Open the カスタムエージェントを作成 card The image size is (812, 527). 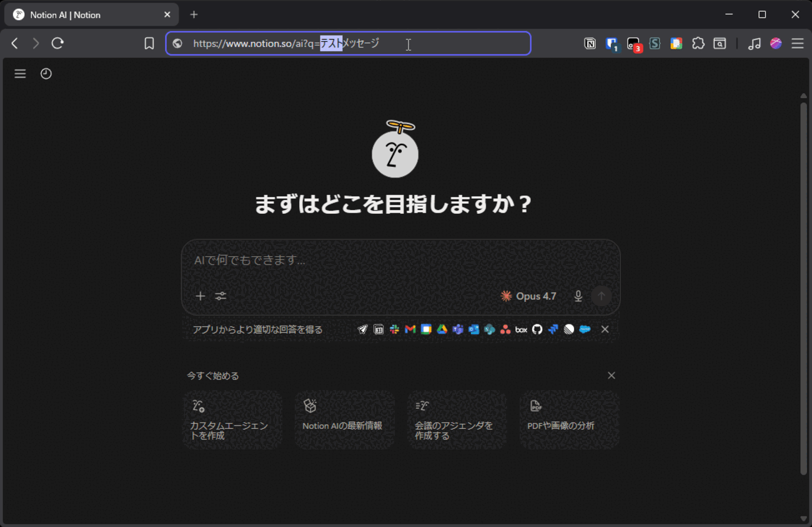click(x=232, y=420)
